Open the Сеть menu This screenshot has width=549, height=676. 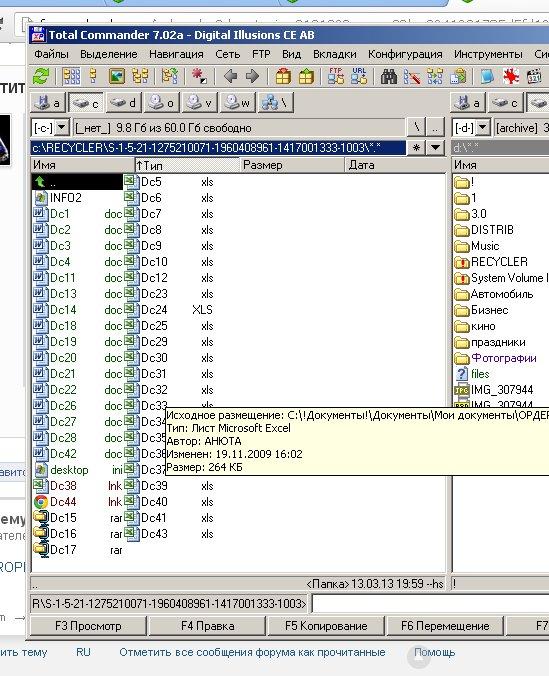[228, 54]
